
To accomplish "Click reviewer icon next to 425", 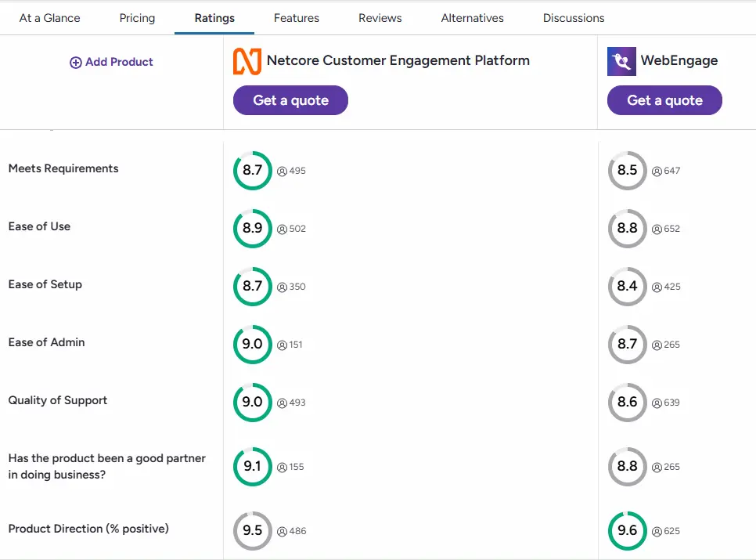I will pyautogui.click(x=657, y=287).
